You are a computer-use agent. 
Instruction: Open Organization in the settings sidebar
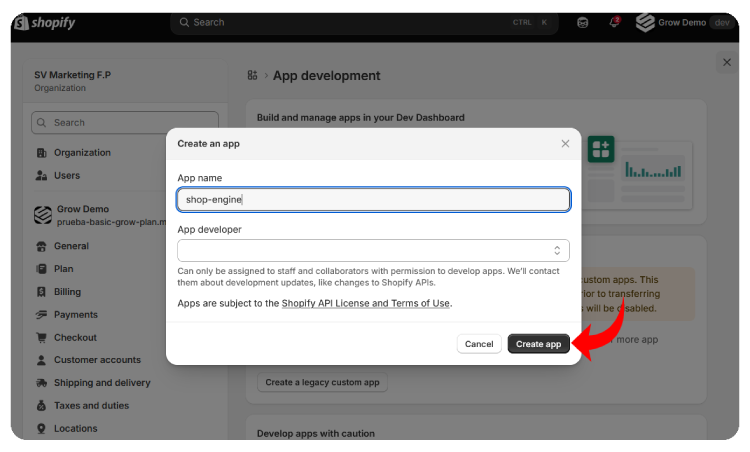[x=82, y=153]
